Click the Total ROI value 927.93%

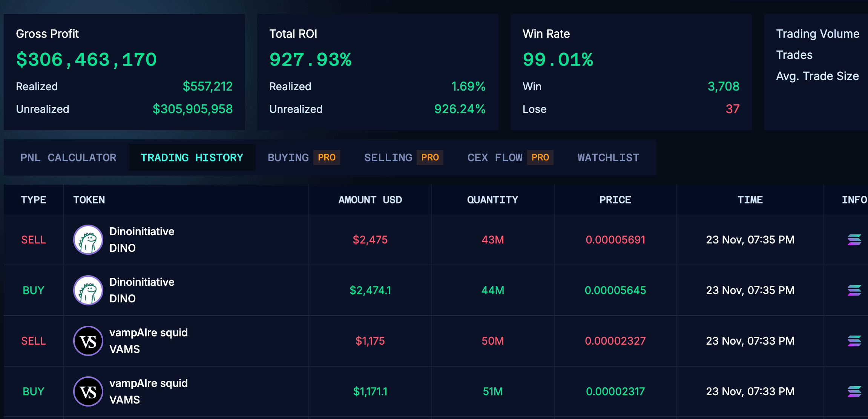310,59
